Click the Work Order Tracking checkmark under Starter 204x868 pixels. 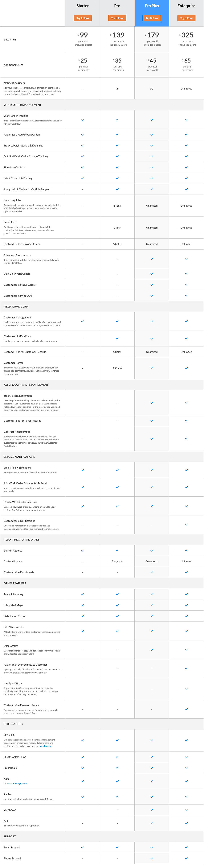[82, 119]
